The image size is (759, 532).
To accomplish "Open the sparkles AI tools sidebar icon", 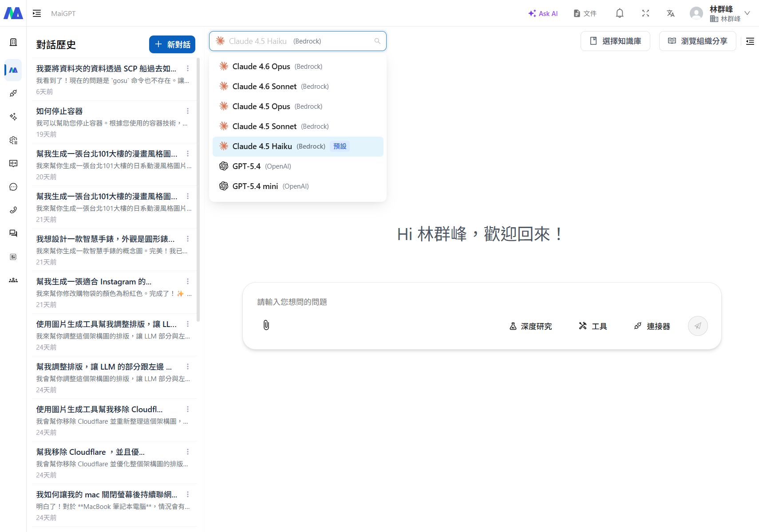I will pos(13,116).
